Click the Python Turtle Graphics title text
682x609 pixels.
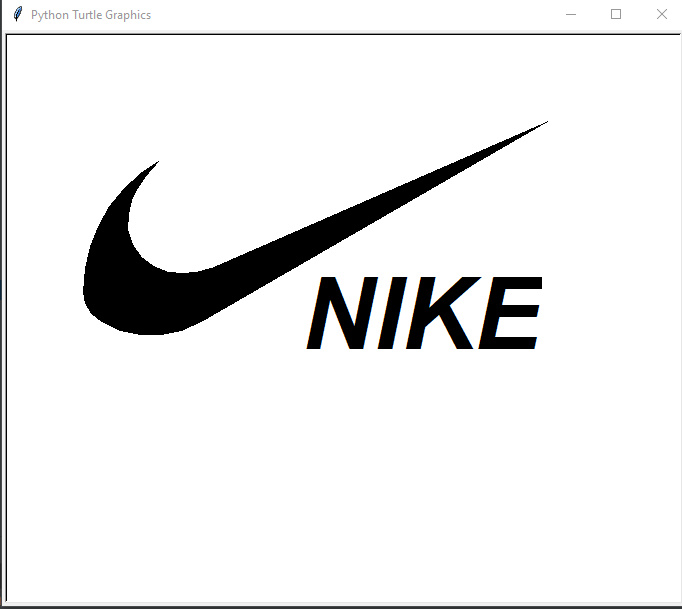(x=91, y=15)
